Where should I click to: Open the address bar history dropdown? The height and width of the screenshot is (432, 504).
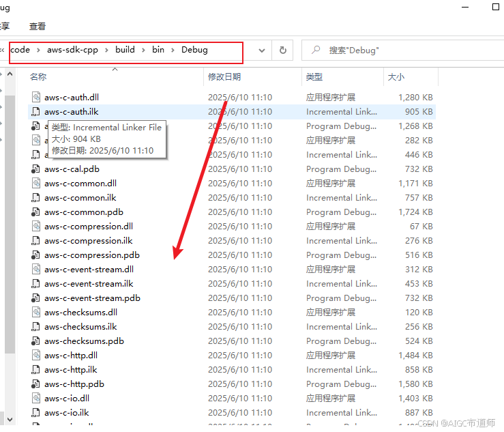(x=262, y=51)
